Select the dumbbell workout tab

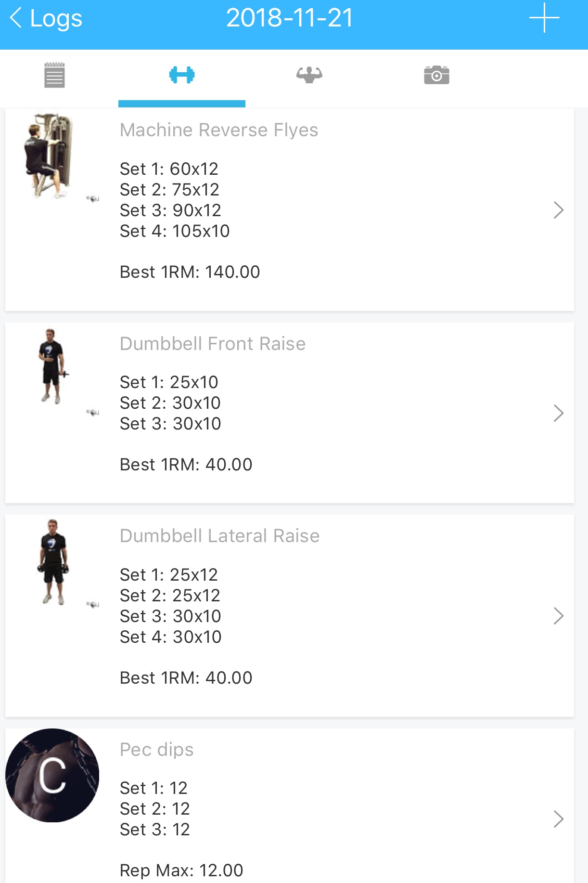182,75
